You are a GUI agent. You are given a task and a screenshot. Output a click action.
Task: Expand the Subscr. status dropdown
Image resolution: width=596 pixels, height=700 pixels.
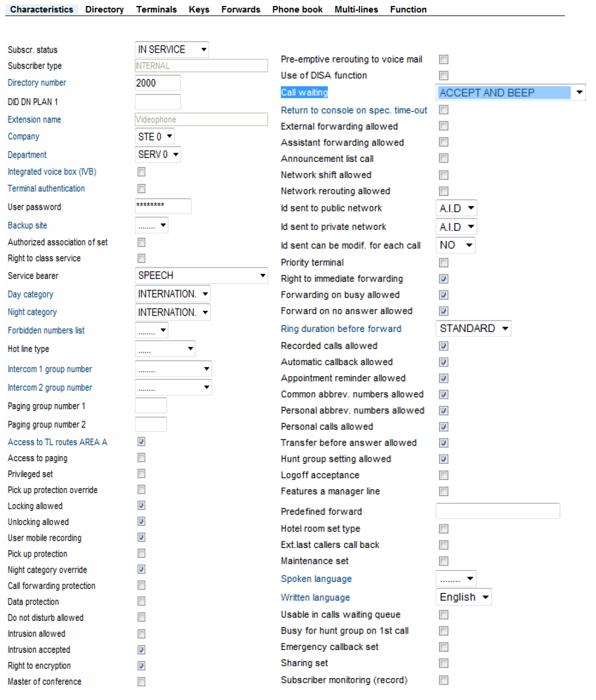(172, 49)
